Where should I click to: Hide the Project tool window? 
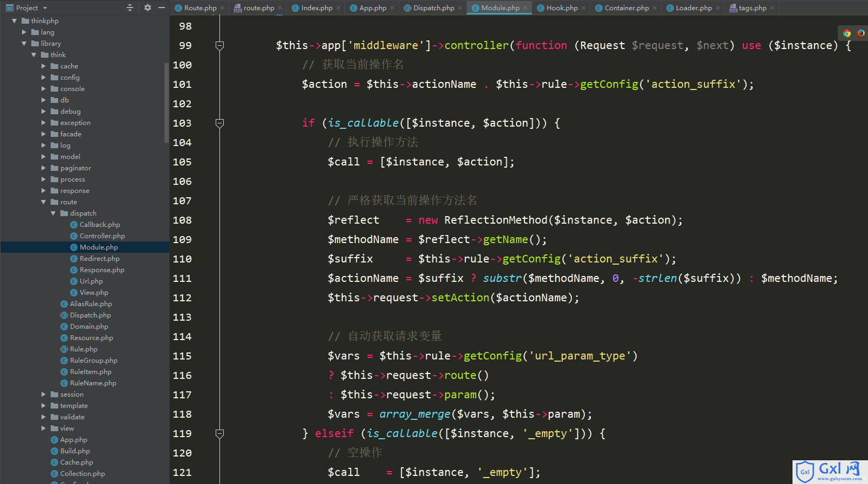point(162,8)
